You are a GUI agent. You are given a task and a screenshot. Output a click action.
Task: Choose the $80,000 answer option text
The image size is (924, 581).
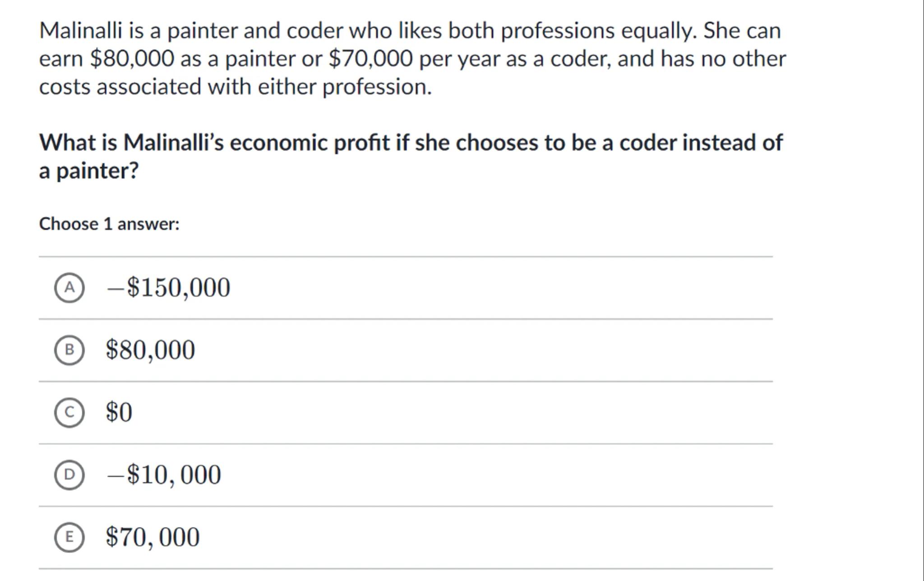point(150,350)
